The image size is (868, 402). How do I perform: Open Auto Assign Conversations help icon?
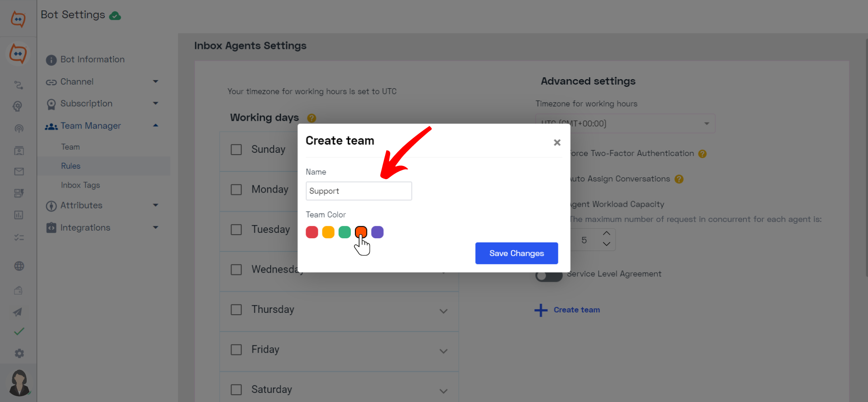point(679,179)
